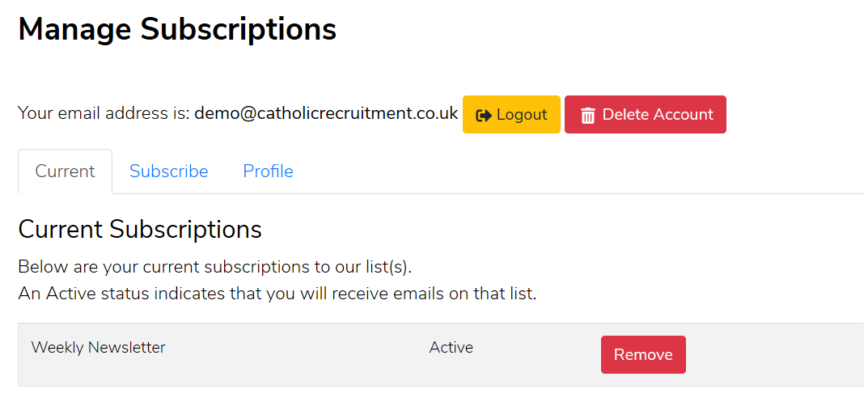Viewport: 868px width, 402px height.
Task: Switch to the Profile tab
Action: [x=268, y=171]
